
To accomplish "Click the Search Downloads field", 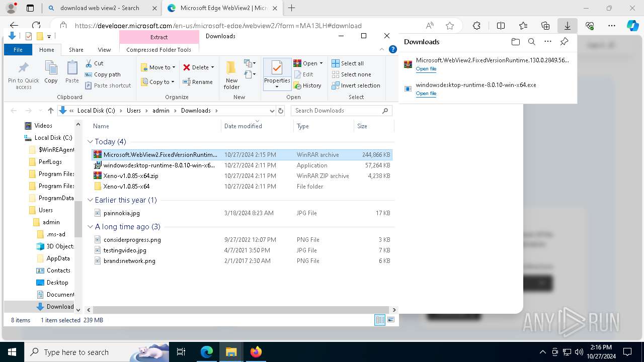I will pos(341,111).
